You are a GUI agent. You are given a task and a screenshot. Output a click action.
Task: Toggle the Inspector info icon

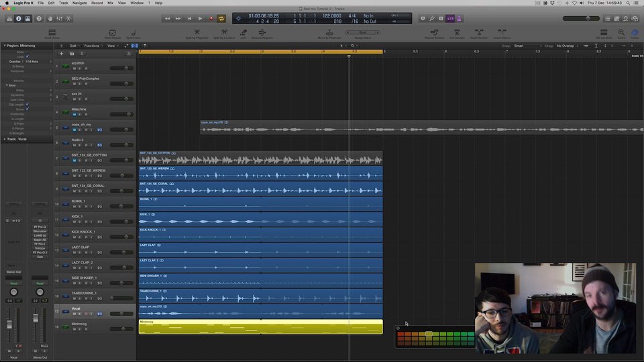pos(19,19)
